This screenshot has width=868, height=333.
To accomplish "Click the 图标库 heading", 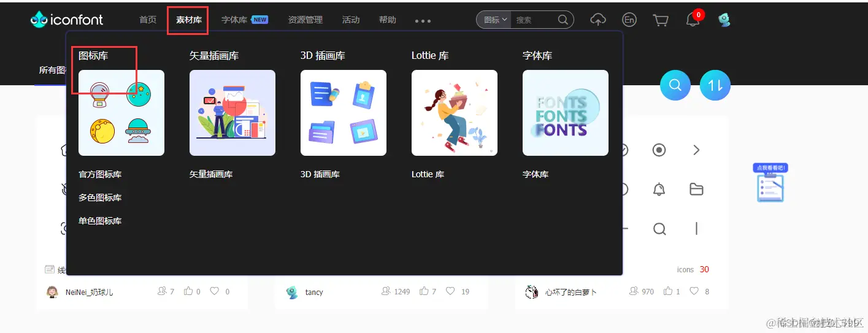I will 93,55.
